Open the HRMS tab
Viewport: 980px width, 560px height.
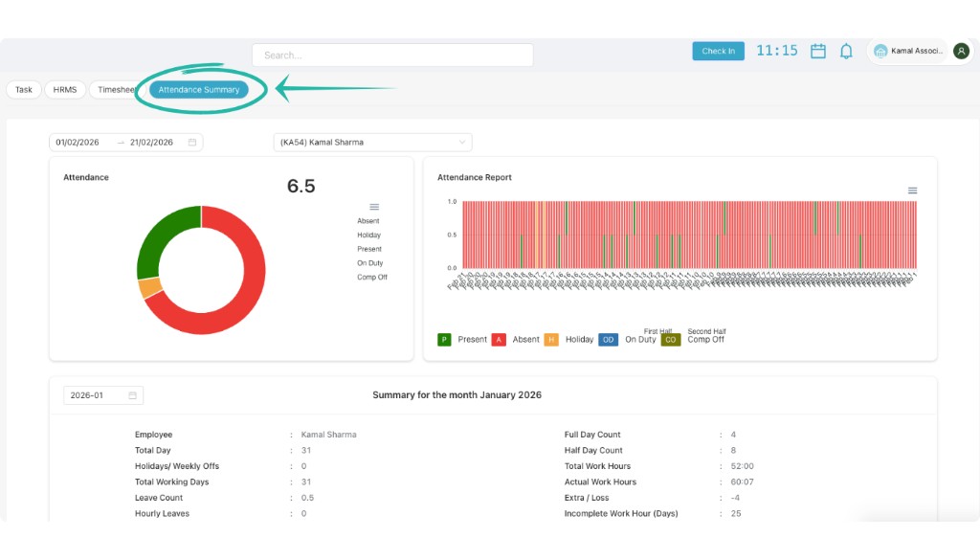(x=65, y=90)
